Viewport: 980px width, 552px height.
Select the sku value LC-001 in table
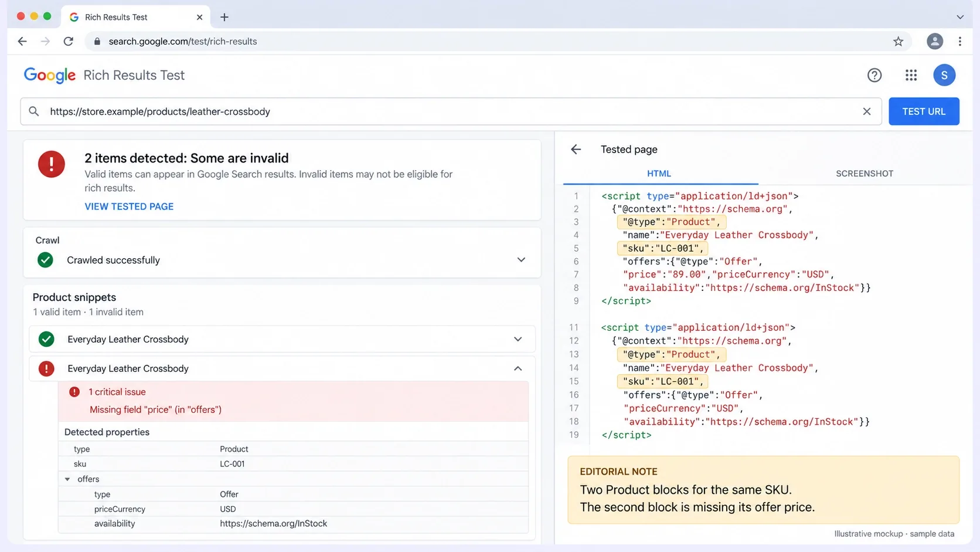click(232, 464)
